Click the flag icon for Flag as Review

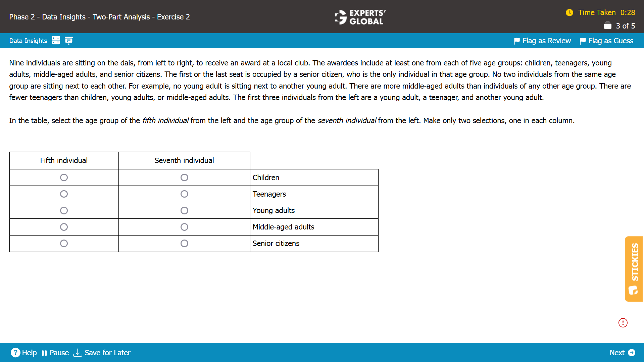517,40
